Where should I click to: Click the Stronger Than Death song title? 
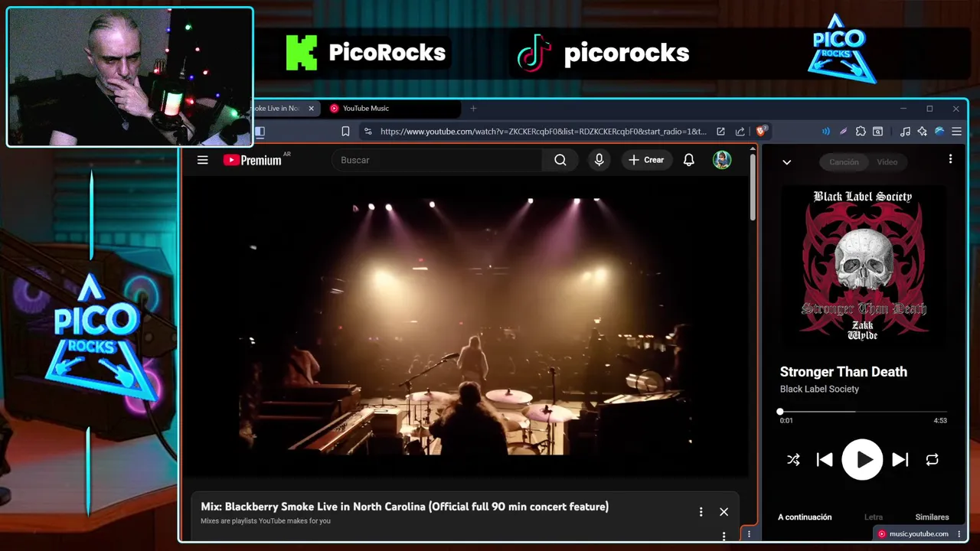[x=843, y=372]
